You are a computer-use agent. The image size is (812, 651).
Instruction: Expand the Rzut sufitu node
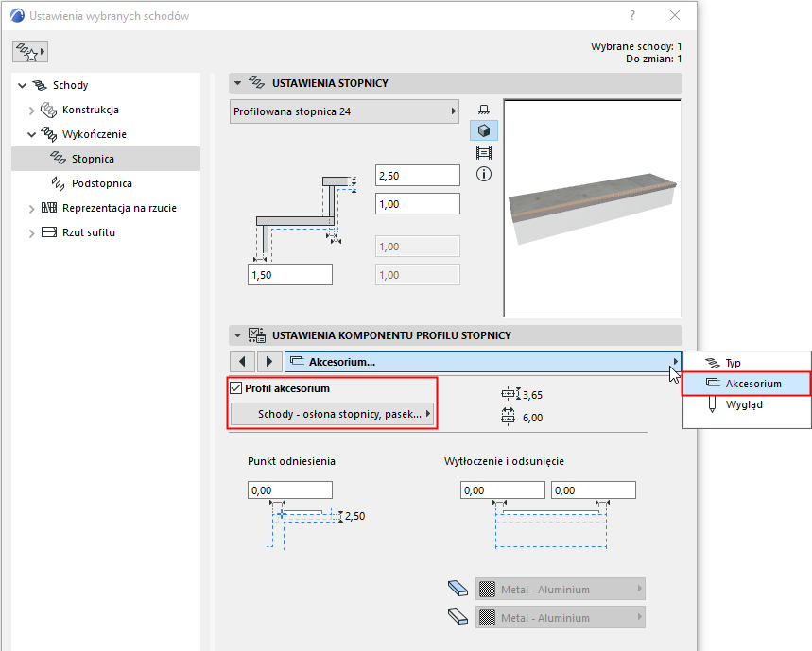pyautogui.click(x=31, y=233)
